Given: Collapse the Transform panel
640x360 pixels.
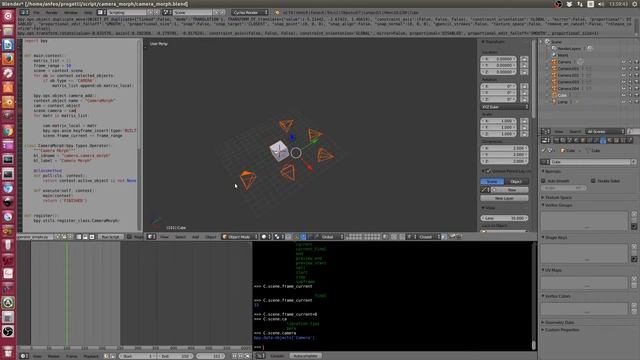Looking at the screenshot, I should pyautogui.click(x=493, y=42).
